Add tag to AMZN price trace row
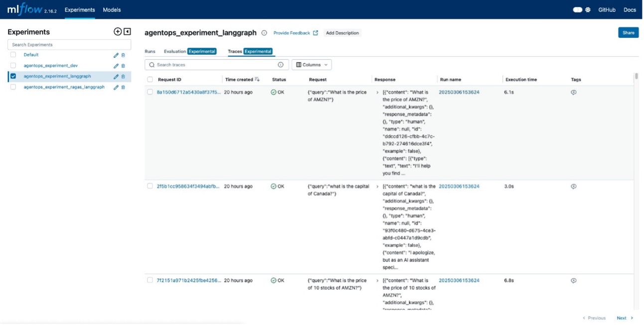This screenshot has height=325, width=644. pos(574,92)
